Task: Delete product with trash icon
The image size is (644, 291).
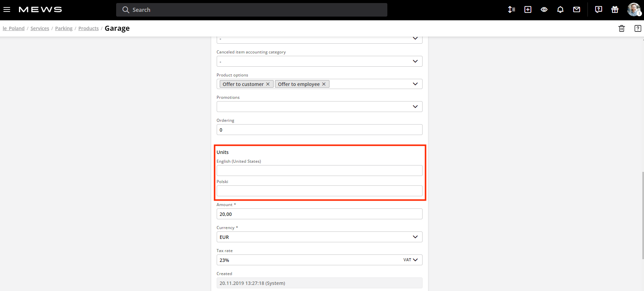Action: click(x=622, y=28)
